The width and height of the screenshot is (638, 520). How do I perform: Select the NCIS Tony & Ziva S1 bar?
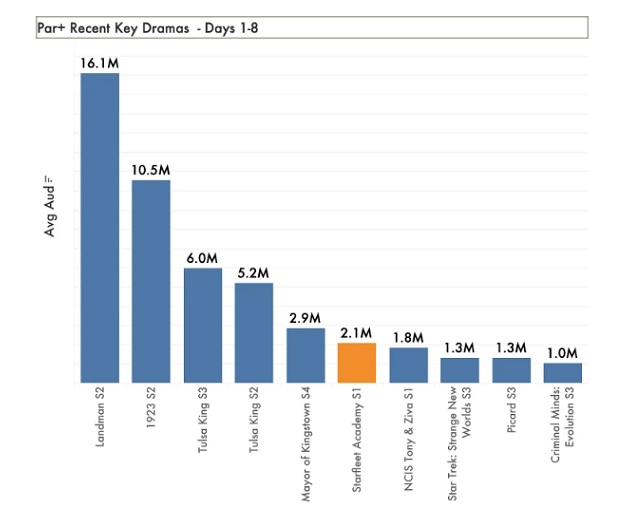pos(408,365)
